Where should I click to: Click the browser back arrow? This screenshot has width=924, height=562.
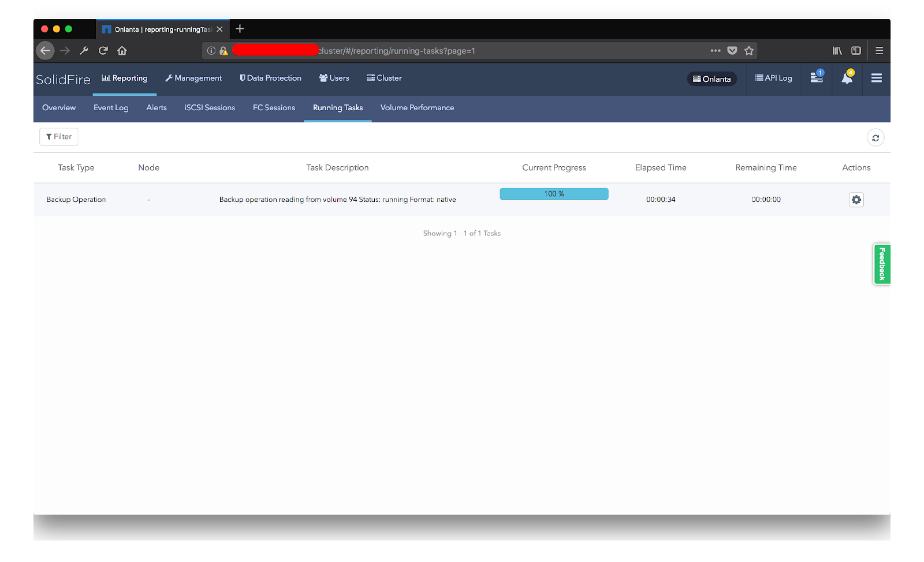(x=45, y=50)
